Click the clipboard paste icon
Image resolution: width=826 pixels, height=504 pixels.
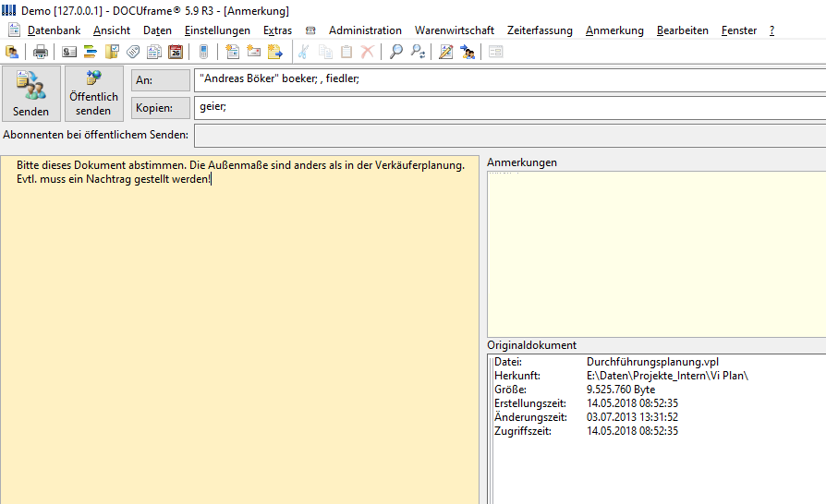point(346,52)
